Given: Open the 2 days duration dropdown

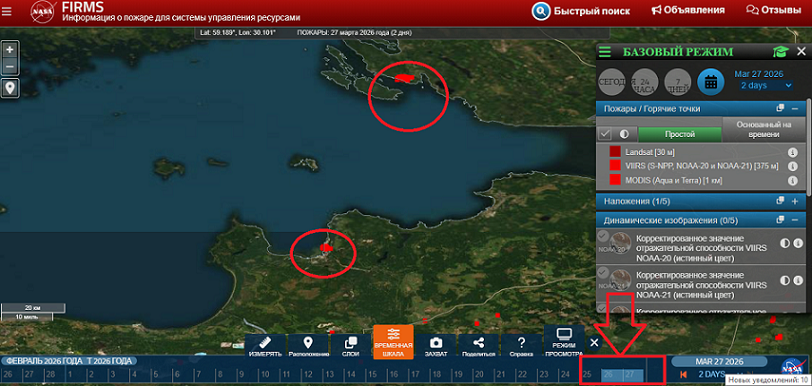Looking at the screenshot, I should 766,85.
